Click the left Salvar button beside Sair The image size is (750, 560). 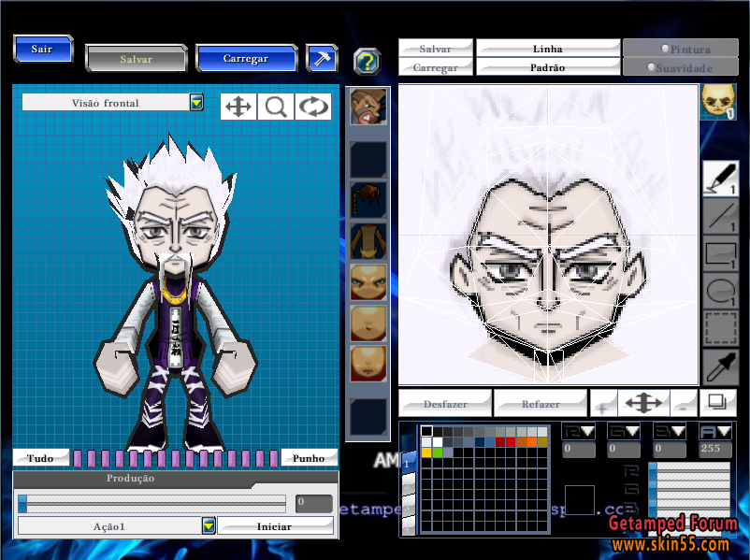click(x=137, y=59)
